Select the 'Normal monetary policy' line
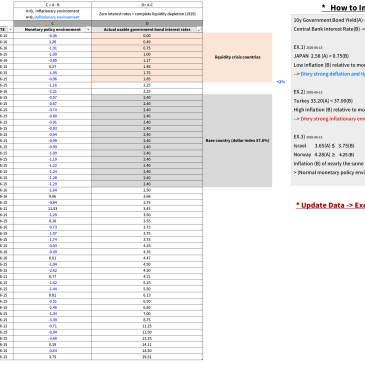This screenshot has height=365, width=365. pyautogui.click(x=329, y=172)
